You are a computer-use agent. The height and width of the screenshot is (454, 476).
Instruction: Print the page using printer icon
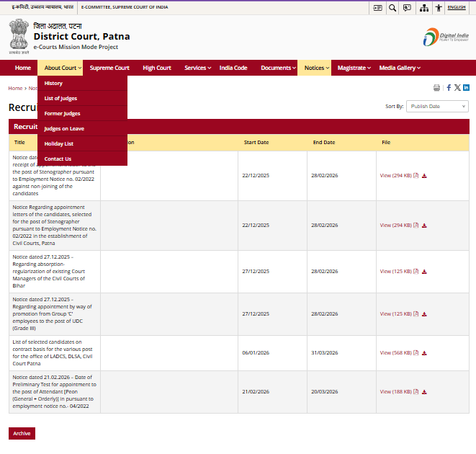point(436,87)
